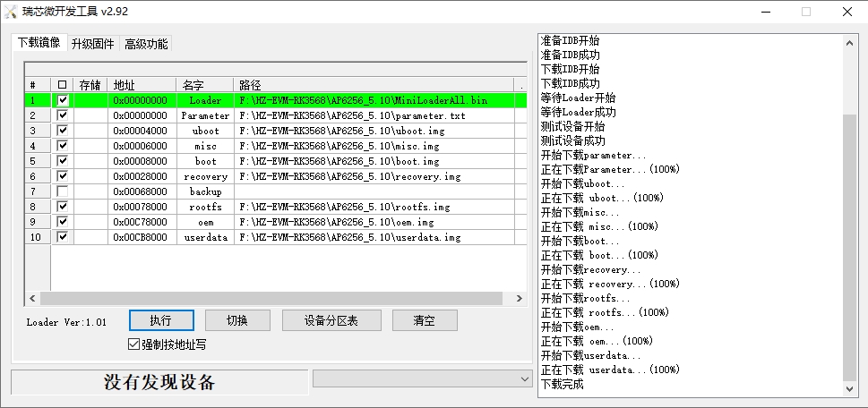
Task: Click the '没有发现设备' status text
Action: click(x=159, y=382)
